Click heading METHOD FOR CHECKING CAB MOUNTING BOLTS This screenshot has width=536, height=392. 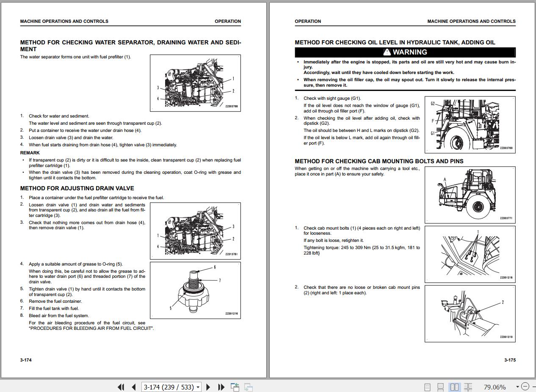click(x=379, y=161)
